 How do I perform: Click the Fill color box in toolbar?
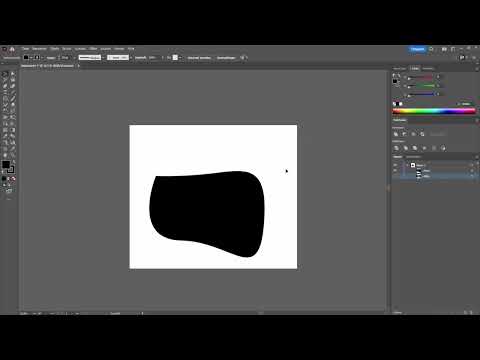point(6,165)
